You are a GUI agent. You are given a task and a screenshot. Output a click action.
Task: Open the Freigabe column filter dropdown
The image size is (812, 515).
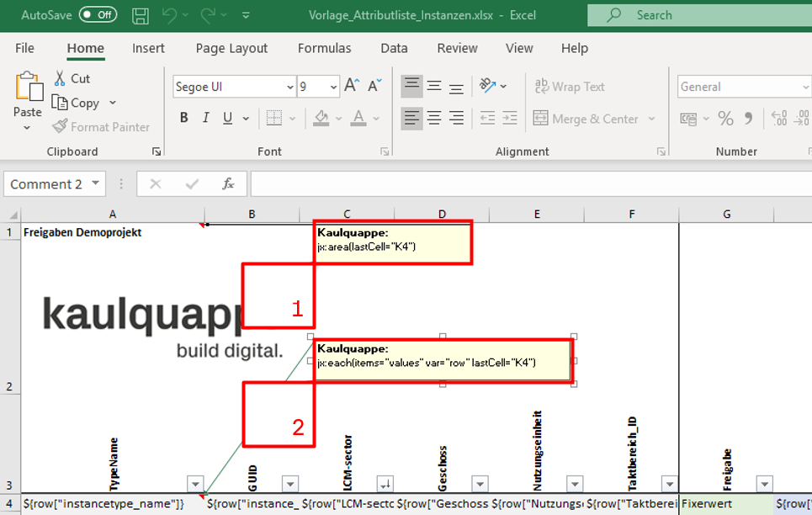point(764,484)
